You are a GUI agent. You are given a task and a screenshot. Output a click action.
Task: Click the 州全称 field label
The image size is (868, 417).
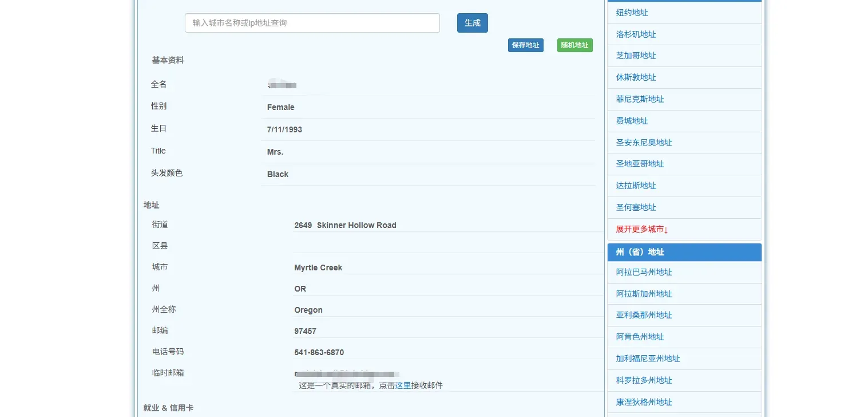(x=164, y=309)
